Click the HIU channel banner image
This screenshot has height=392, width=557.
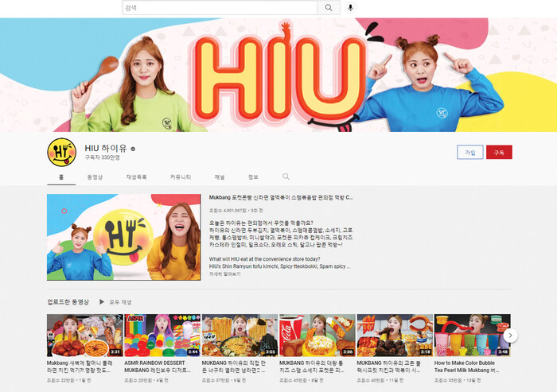coord(278,75)
